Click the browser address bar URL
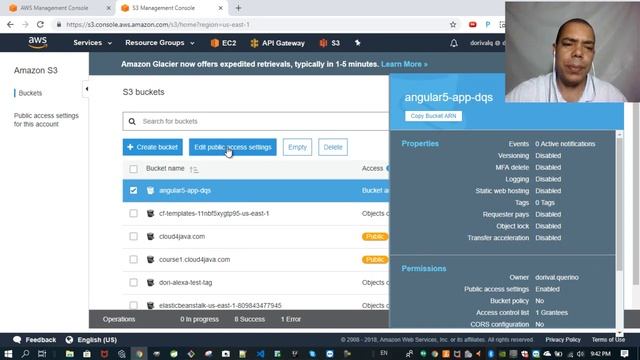 coord(158,24)
